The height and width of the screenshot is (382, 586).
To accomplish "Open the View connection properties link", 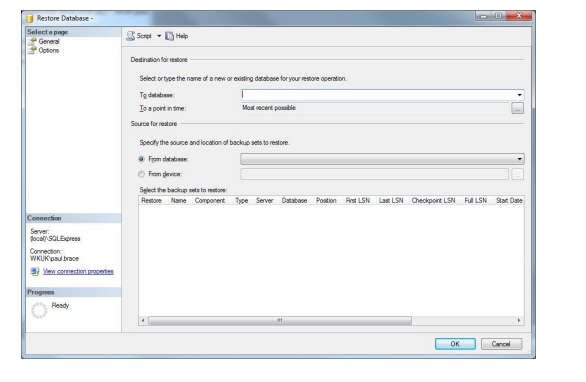I will click(78, 271).
